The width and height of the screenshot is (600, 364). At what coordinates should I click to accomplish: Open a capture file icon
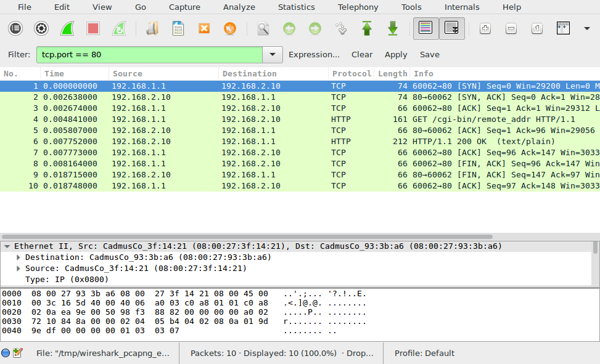pyautogui.click(x=152, y=28)
